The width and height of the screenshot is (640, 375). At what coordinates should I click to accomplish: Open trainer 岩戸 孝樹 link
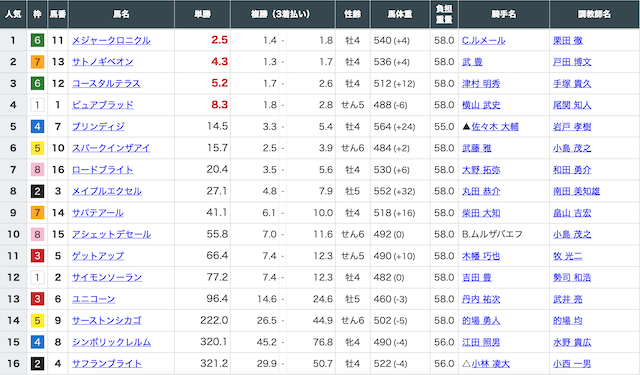click(572, 126)
